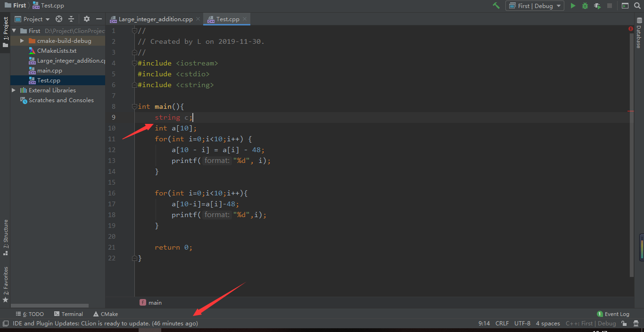Open the Event Log
This screenshot has width=644, height=332.
(x=613, y=314)
